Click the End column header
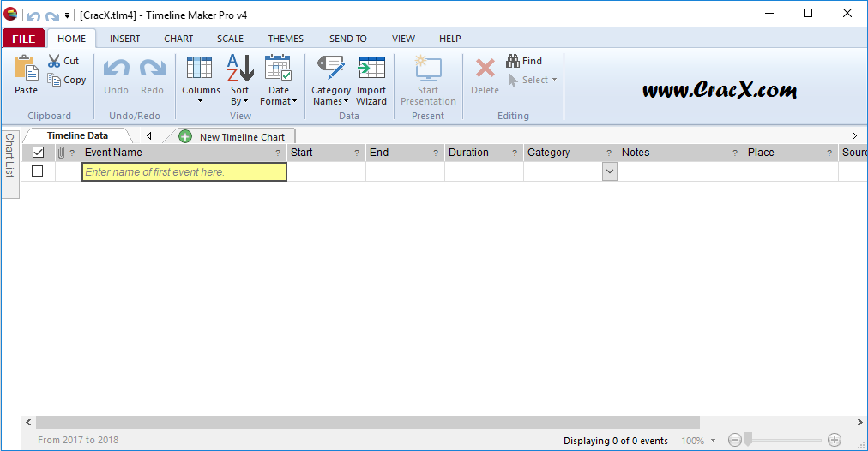Viewport: 868px width, 451px height. click(x=405, y=153)
